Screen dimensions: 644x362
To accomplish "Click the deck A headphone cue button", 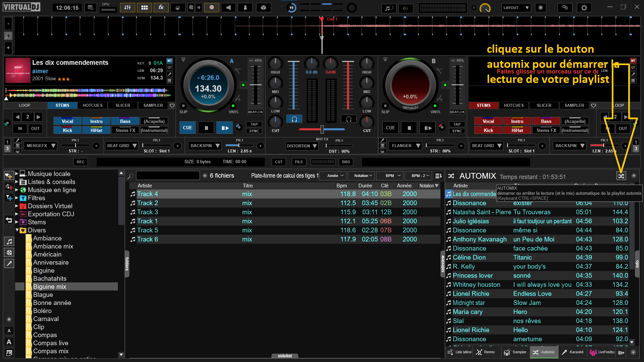I will tap(294, 119).
